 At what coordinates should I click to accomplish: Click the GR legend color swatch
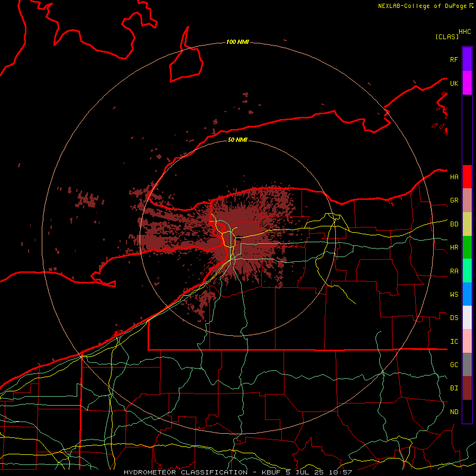point(467,200)
